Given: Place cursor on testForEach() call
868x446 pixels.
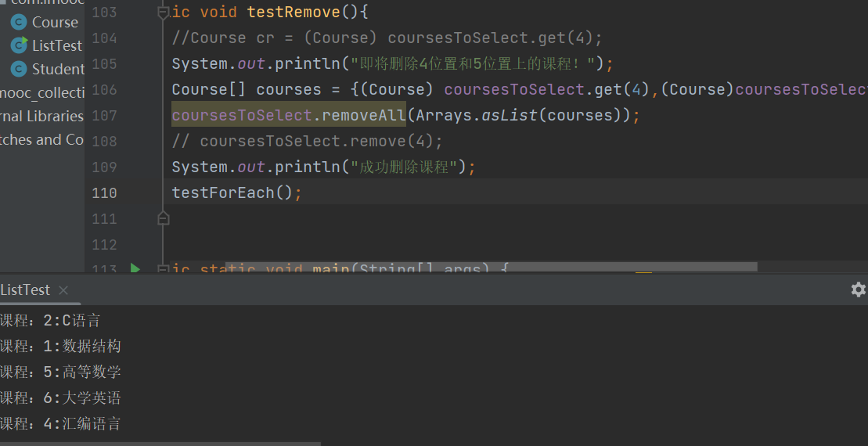Looking at the screenshot, I should tap(223, 192).
